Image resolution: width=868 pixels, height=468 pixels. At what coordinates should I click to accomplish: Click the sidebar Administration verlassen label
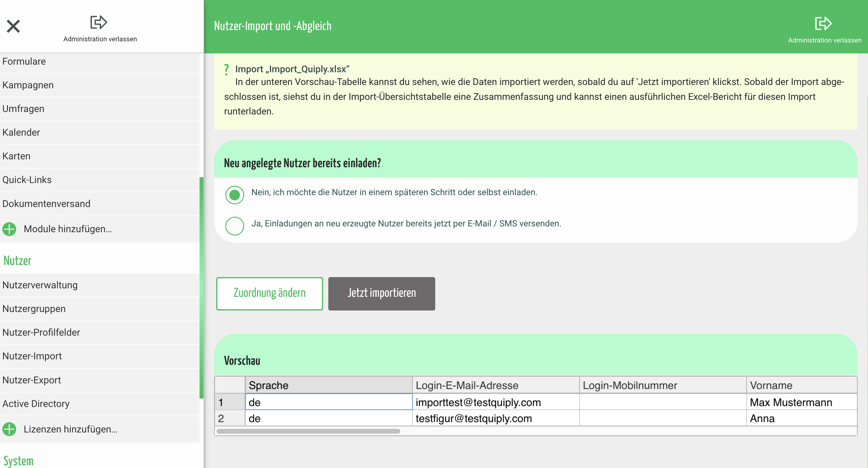tap(100, 39)
